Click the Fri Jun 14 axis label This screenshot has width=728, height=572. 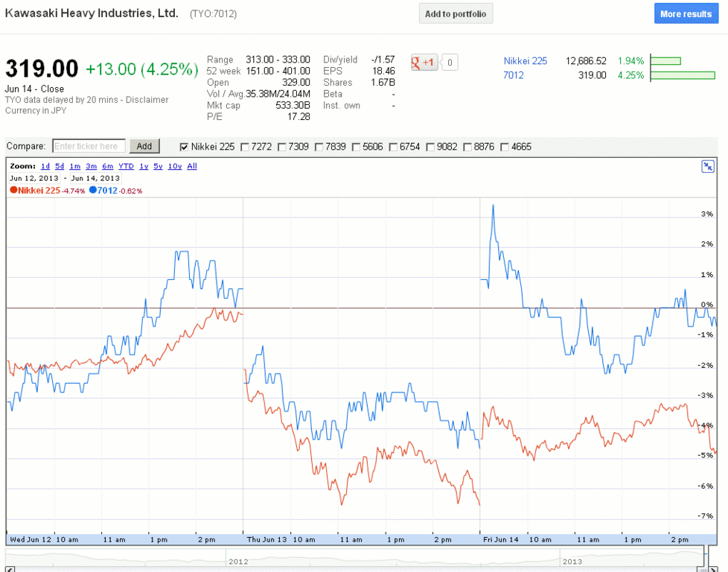click(500, 539)
